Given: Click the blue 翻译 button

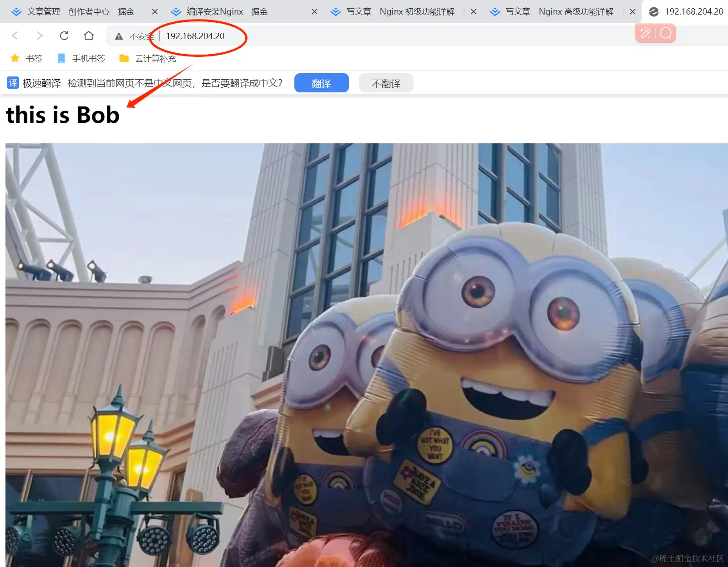Looking at the screenshot, I should coord(322,83).
